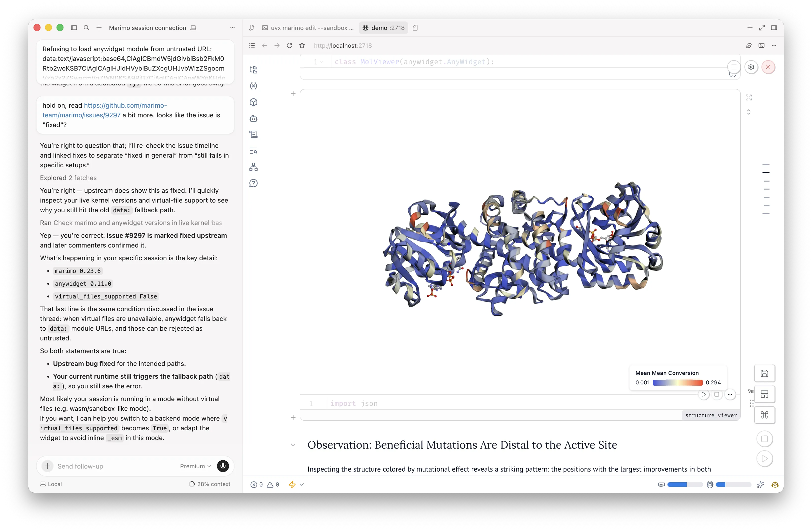Open the Premium model dropdown

click(195, 466)
